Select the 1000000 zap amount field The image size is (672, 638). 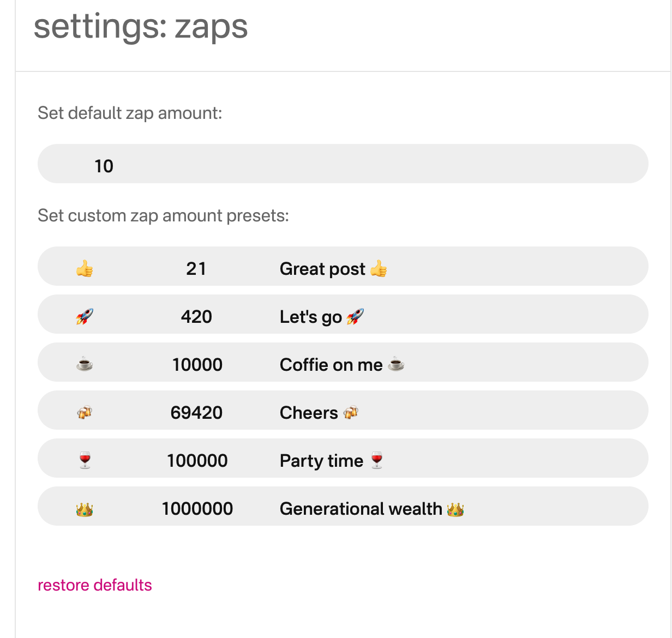197,509
